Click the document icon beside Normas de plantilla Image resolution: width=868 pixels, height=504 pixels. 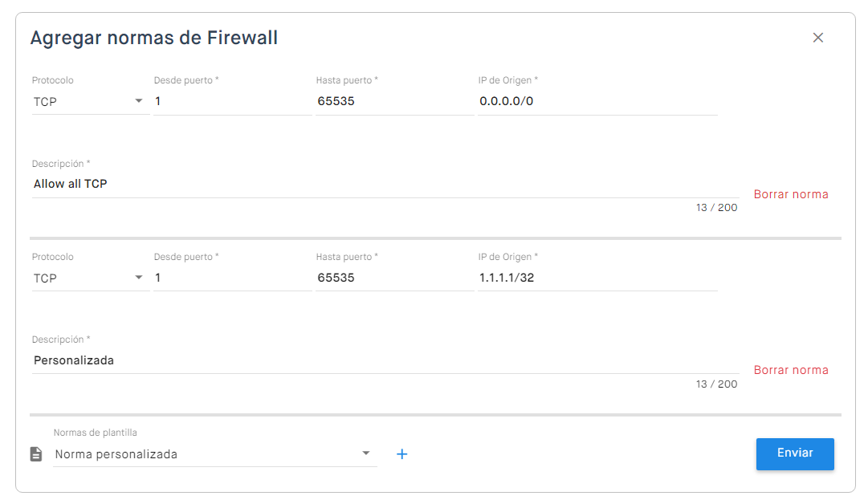pos(36,454)
